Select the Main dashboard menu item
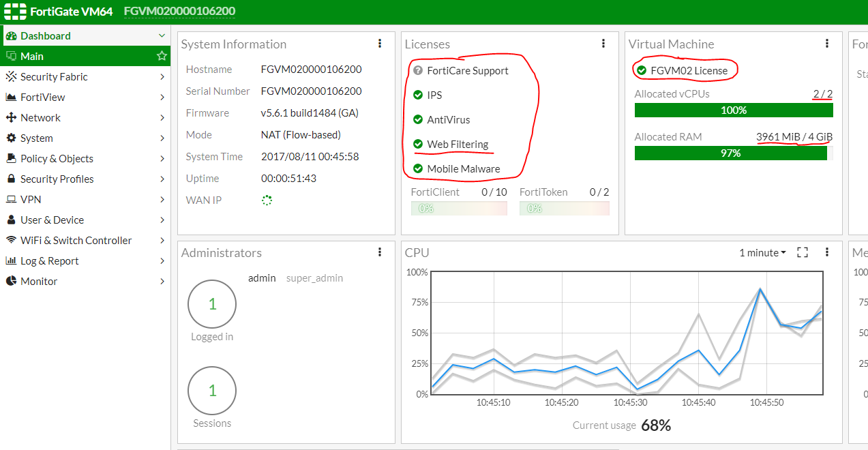Image resolution: width=868 pixels, height=450 pixels. [85, 56]
